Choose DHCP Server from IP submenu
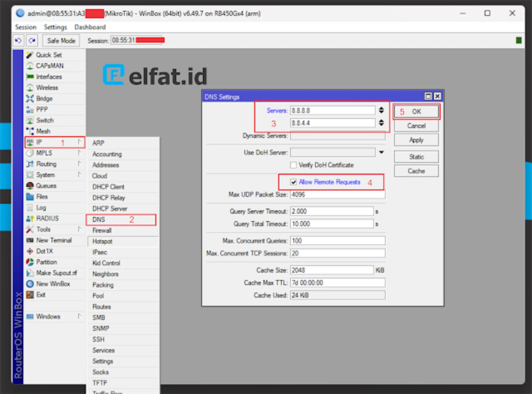 [x=123, y=209]
